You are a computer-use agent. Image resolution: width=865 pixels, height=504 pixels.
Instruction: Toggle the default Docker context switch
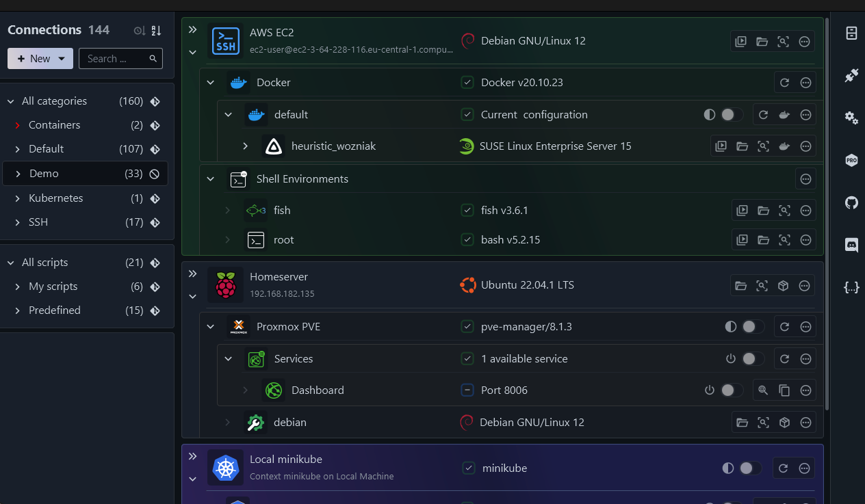coord(732,115)
